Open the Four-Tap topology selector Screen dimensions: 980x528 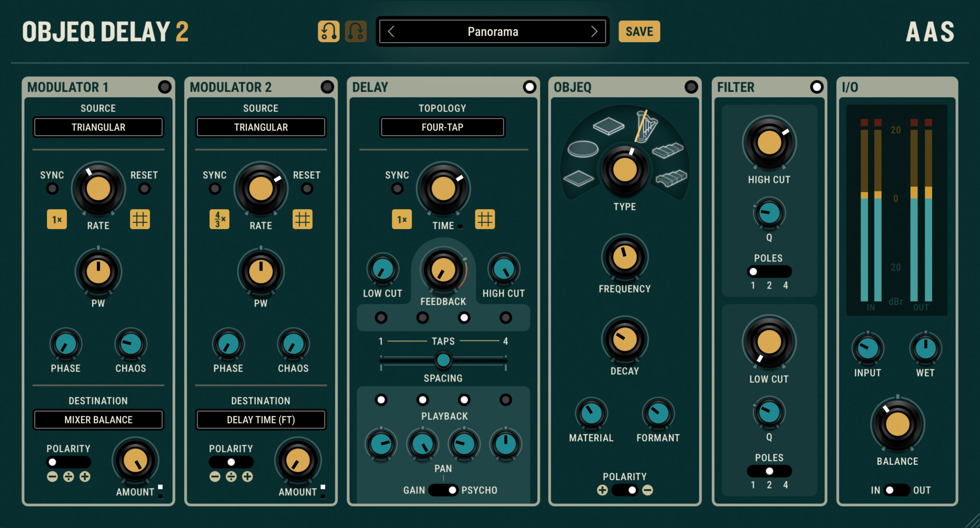pos(442,127)
